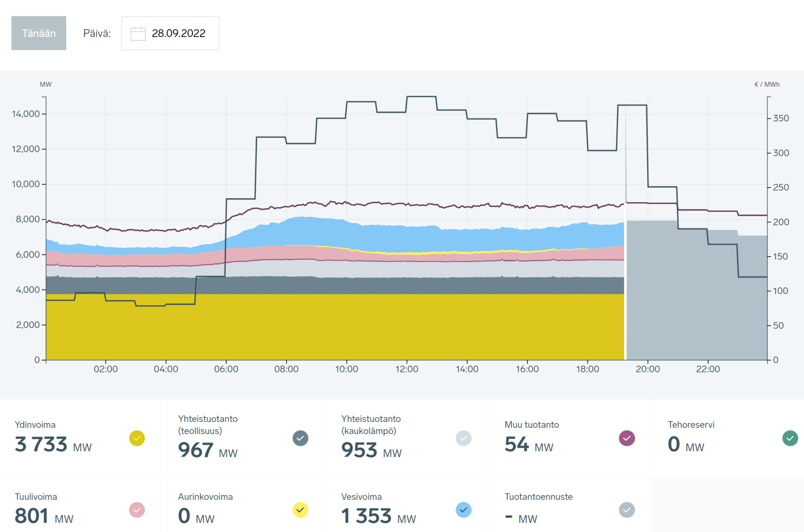The width and height of the screenshot is (804, 532).
Task: Click the Tänään button
Action: (x=39, y=33)
